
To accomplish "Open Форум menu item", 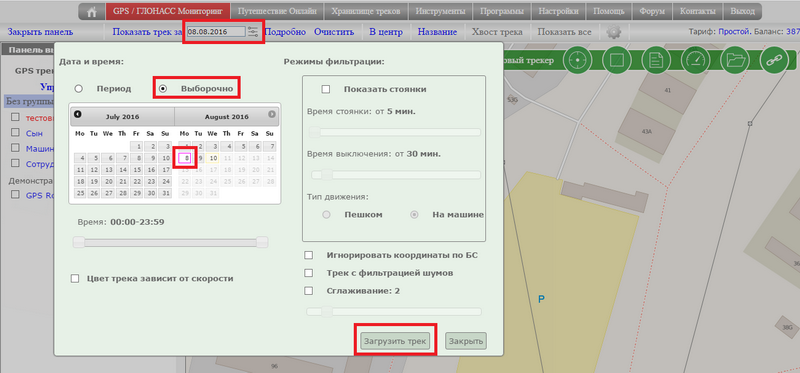I will pyautogui.click(x=652, y=11).
